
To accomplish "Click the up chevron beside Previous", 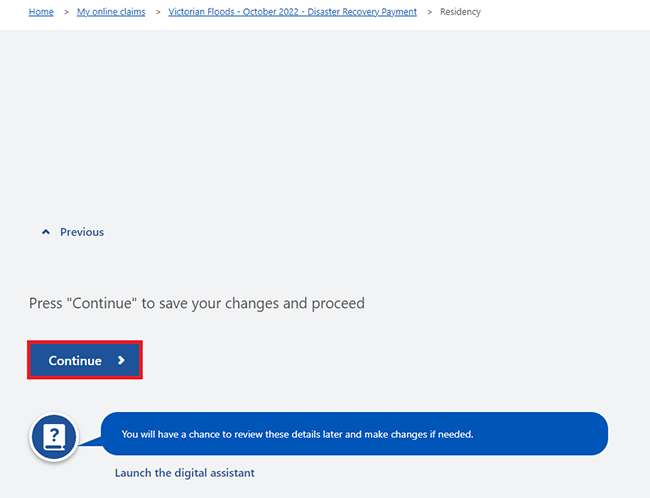I will pos(46,232).
